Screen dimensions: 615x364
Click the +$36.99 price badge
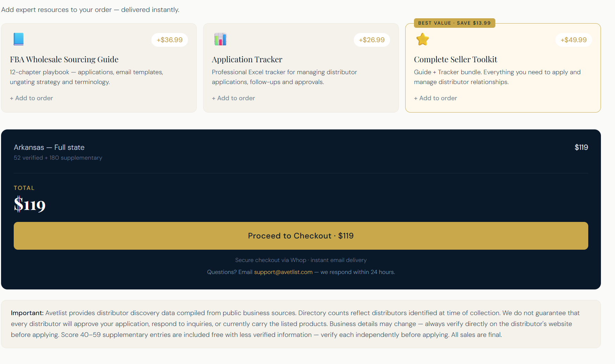point(170,40)
